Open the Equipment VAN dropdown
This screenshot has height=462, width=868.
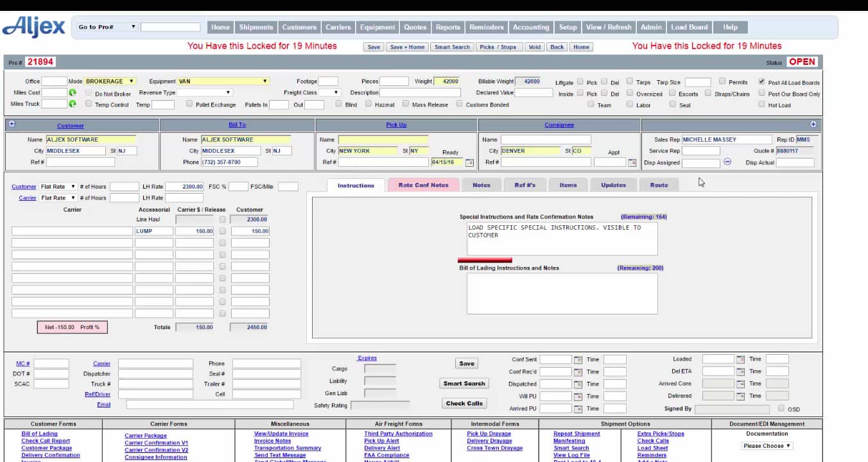tap(223, 81)
